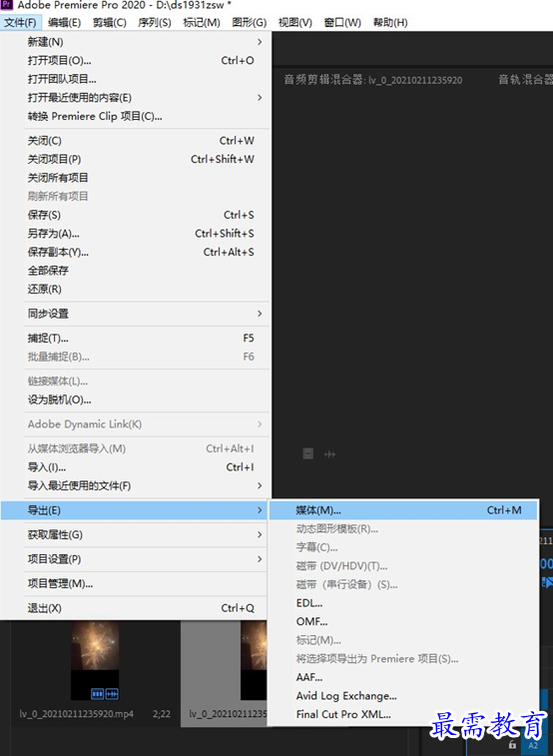Click the Premiere Pro app icon
This screenshot has height=756, width=553.
click(7, 5)
